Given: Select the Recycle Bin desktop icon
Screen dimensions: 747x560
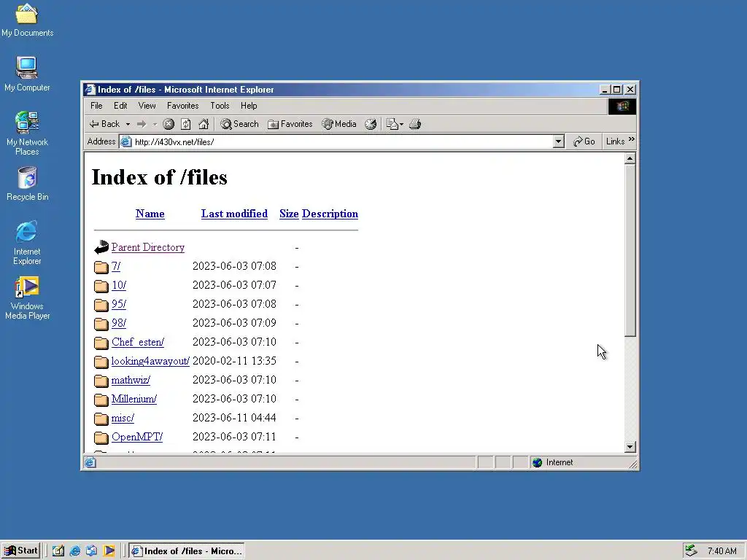Looking at the screenshot, I should [x=27, y=184].
